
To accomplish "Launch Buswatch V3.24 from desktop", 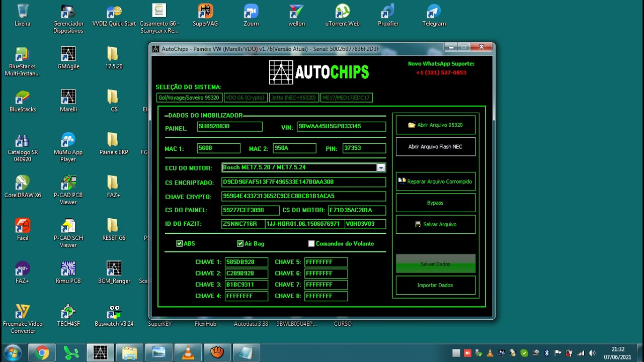I will click(114, 315).
